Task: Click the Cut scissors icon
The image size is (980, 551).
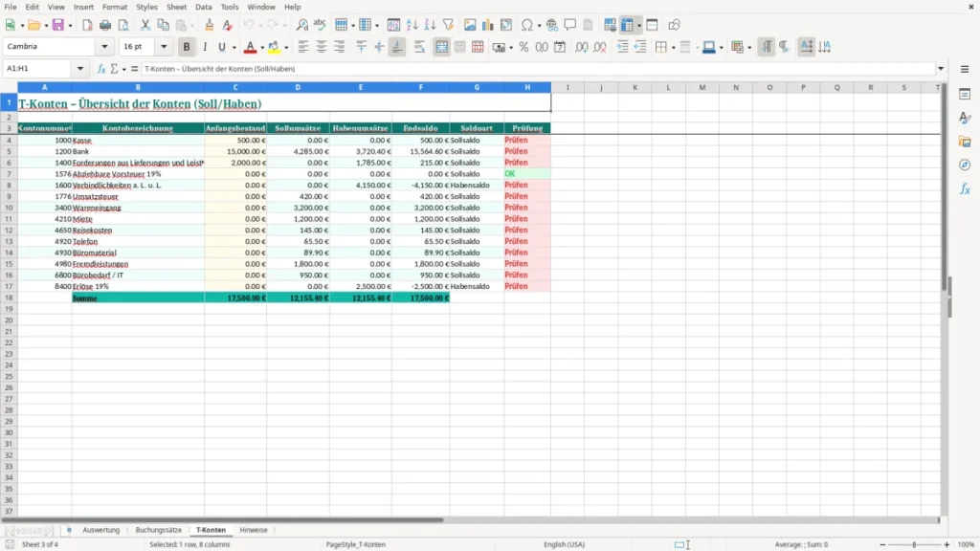Action: (145, 25)
